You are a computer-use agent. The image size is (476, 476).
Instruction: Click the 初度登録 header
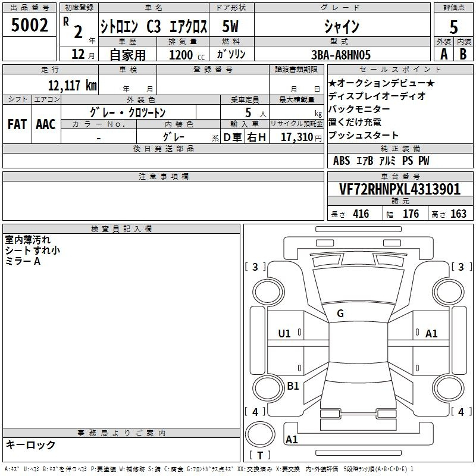79,7
